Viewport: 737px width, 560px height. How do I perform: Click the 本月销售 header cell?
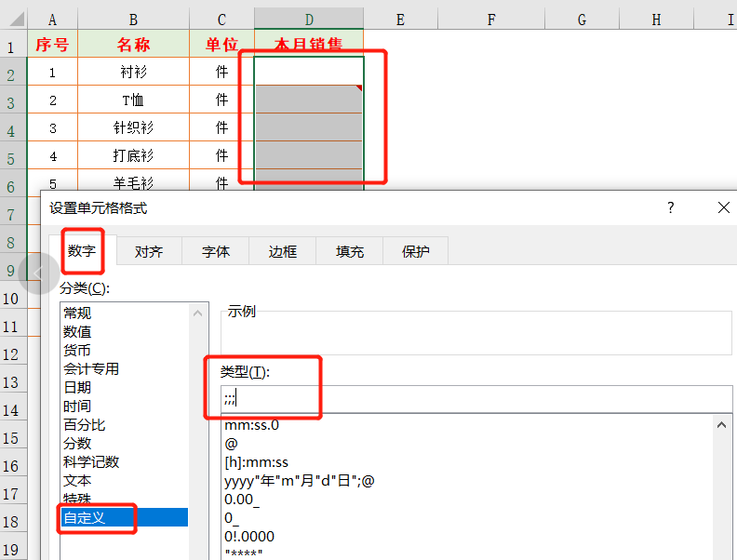click(x=309, y=44)
